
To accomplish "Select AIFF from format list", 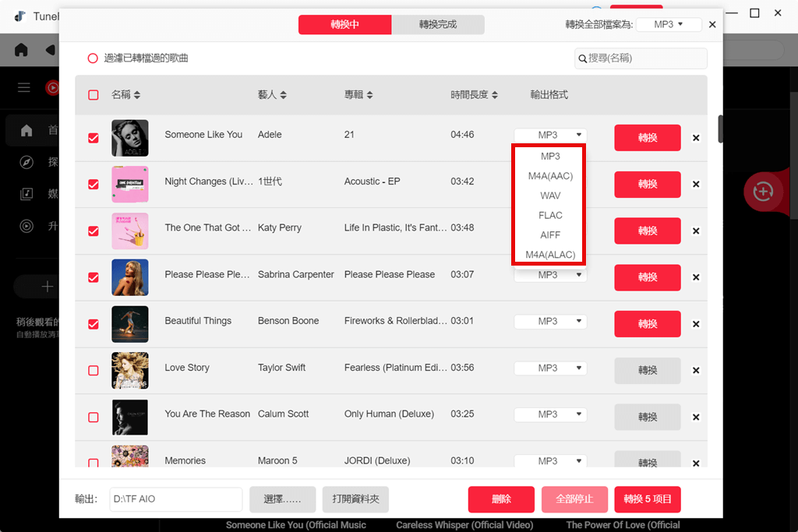I will click(550, 235).
